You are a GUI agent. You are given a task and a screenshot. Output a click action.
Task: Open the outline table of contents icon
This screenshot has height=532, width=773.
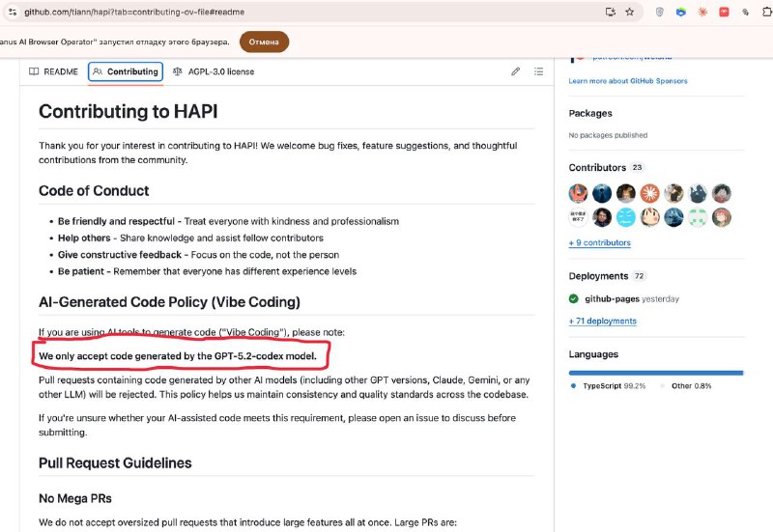click(x=539, y=71)
